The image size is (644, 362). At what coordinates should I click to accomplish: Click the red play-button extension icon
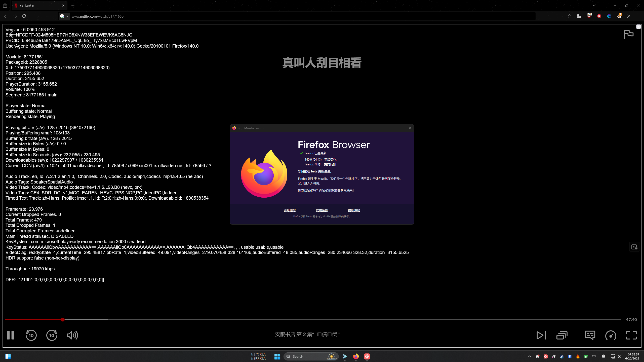[599, 16]
